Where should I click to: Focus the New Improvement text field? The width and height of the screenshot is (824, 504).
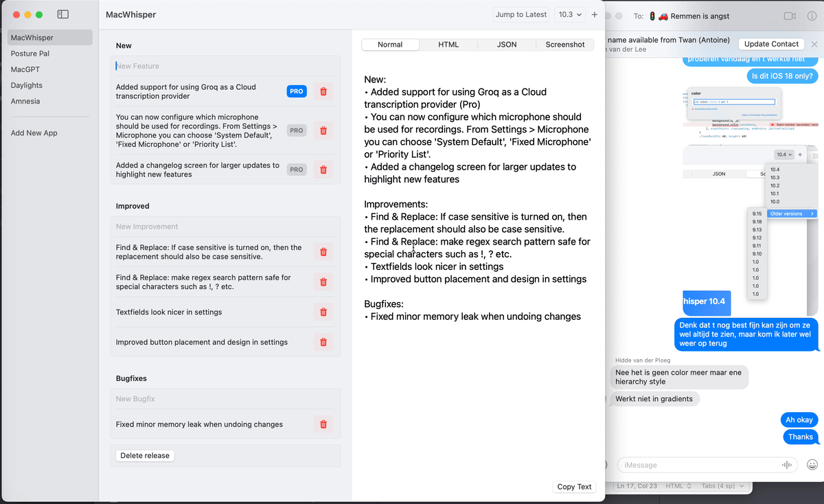click(225, 227)
